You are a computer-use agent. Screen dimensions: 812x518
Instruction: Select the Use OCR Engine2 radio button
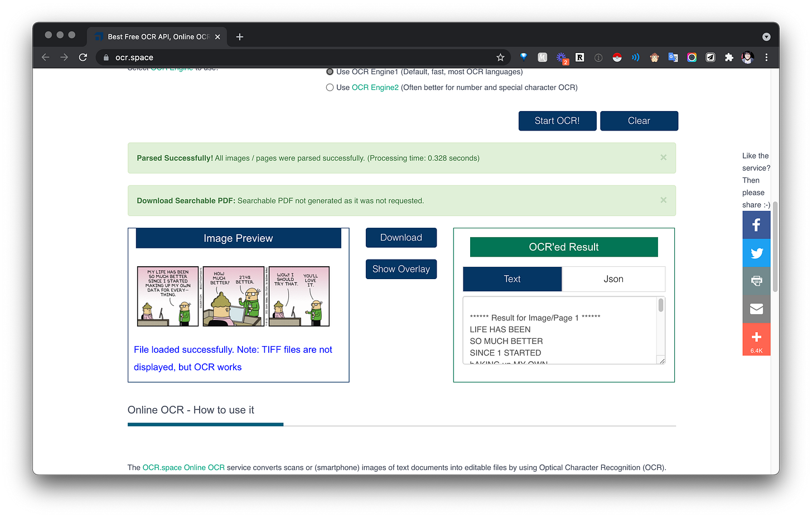tap(330, 87)
